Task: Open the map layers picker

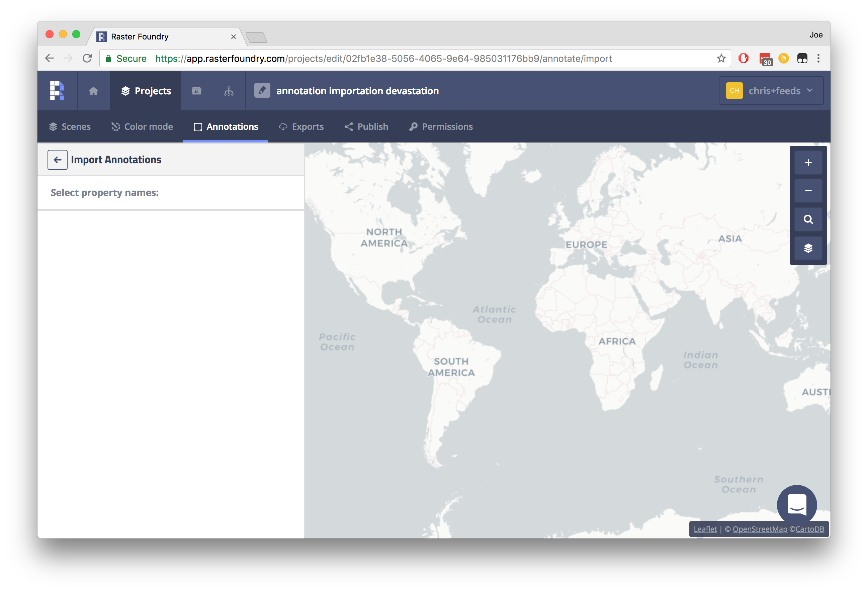Action: pos(808,248)
